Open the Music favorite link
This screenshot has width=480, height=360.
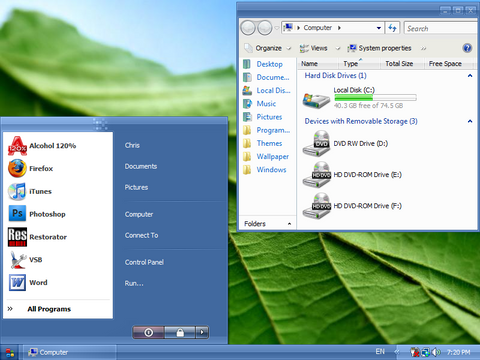[x=266, y=104]
